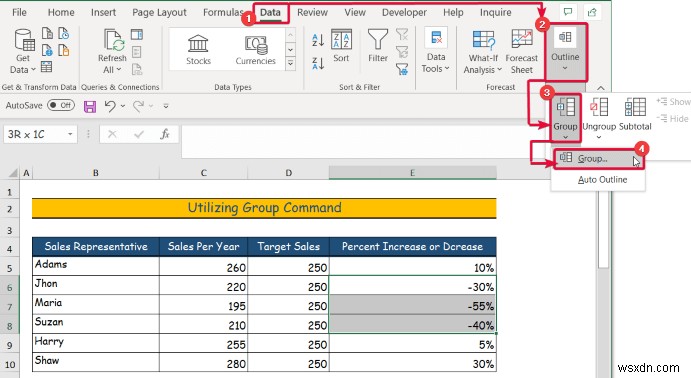Move down one row in Data Types gallery
Image resolution: width=691 pixels, height=378 pixels.
290,49
